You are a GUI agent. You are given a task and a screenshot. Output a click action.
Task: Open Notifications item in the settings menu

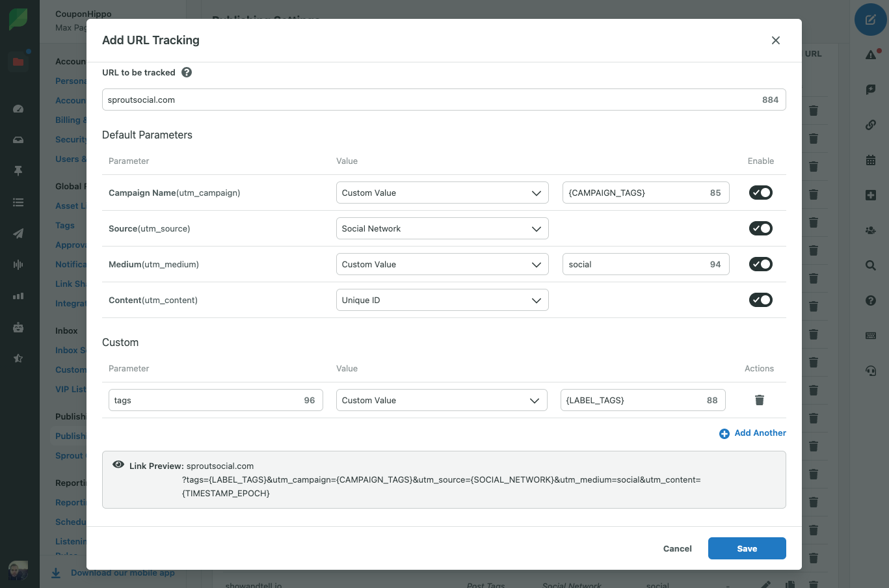coord(71,264)
